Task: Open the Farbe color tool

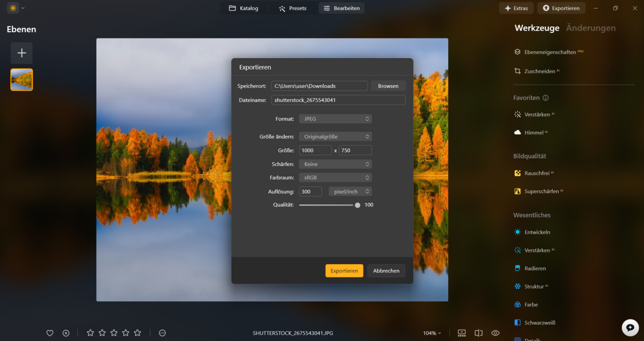Action: pyautogui.click(x=526, y=305)
